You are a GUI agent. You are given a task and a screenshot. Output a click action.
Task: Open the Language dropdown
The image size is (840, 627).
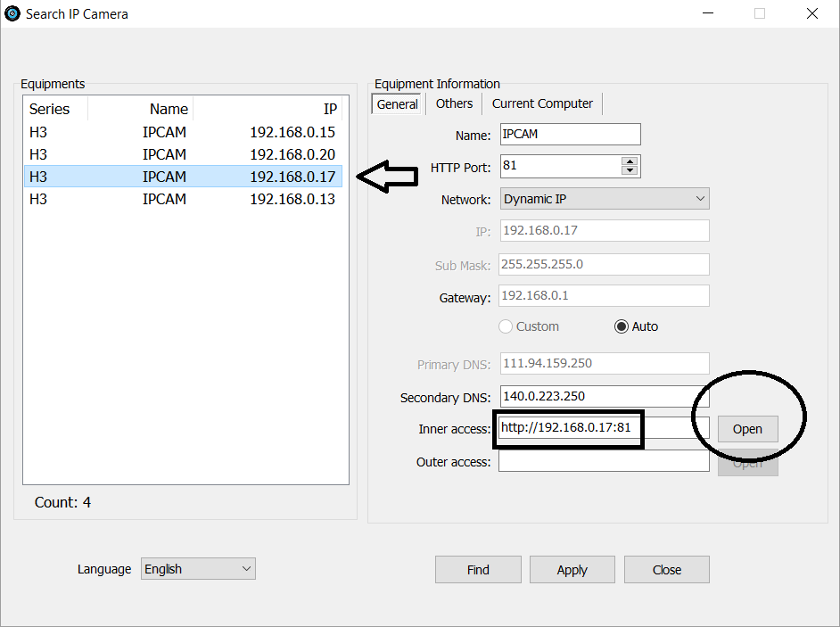tap(198, 569)
